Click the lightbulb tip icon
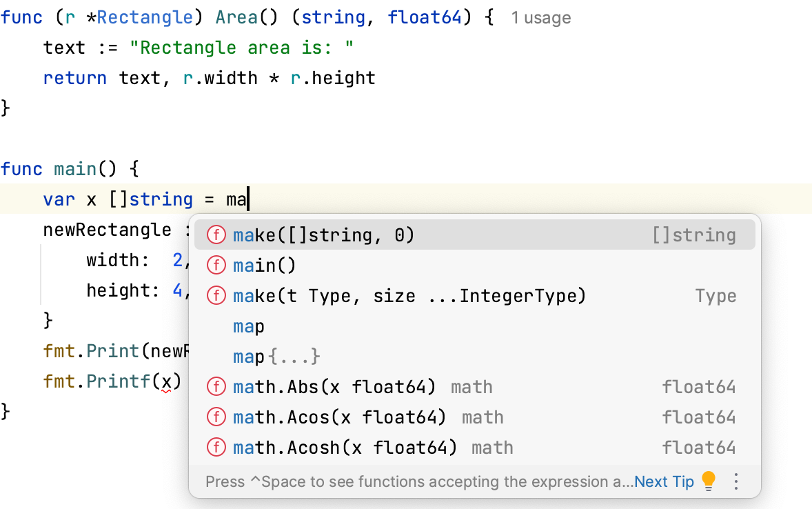The width and height of the screenshot is (812, 509). (709, 481)
